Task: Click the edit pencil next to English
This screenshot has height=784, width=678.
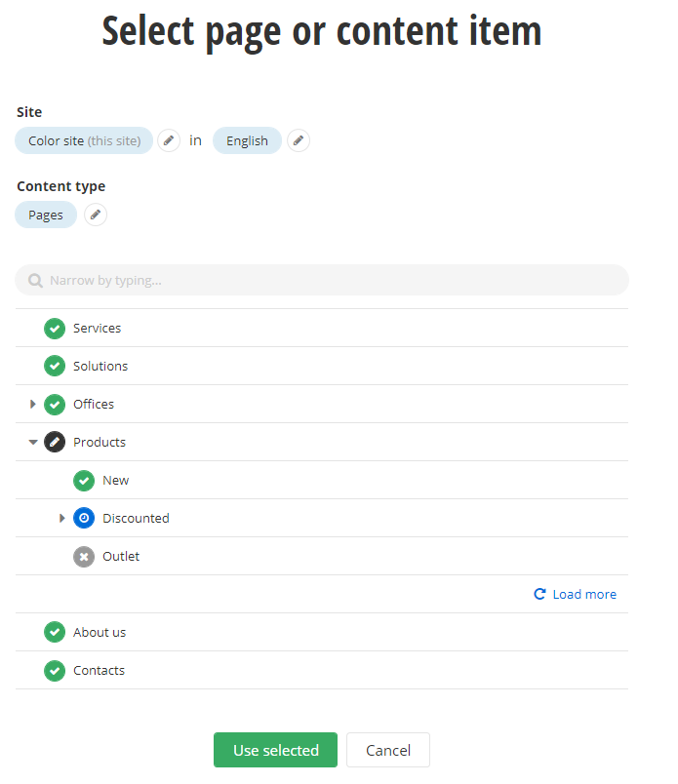Action: tap(299, 140)
